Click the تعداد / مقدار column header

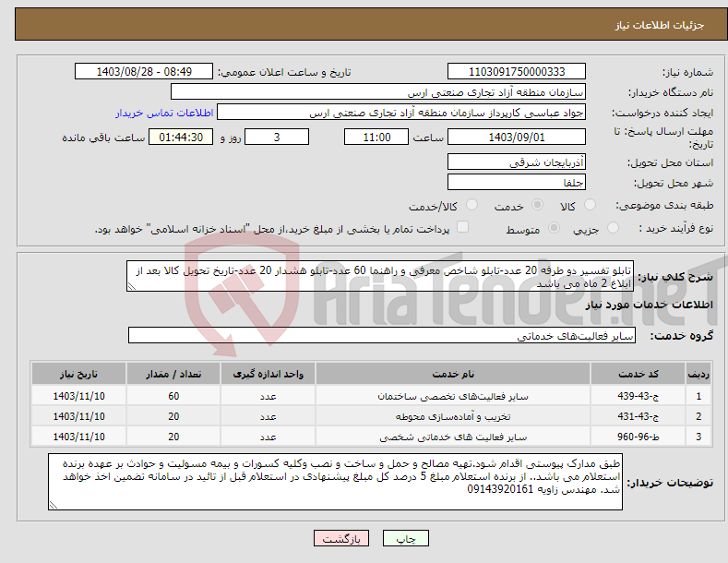point(173,374)
